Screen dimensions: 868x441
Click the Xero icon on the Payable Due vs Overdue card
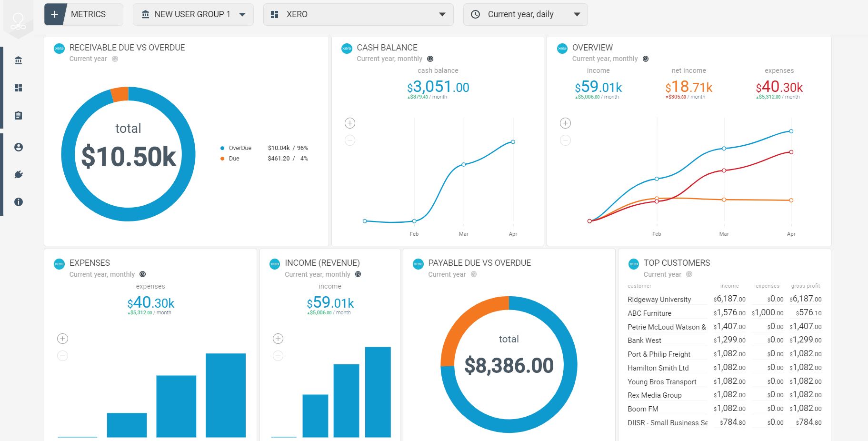tap(418, 263)
